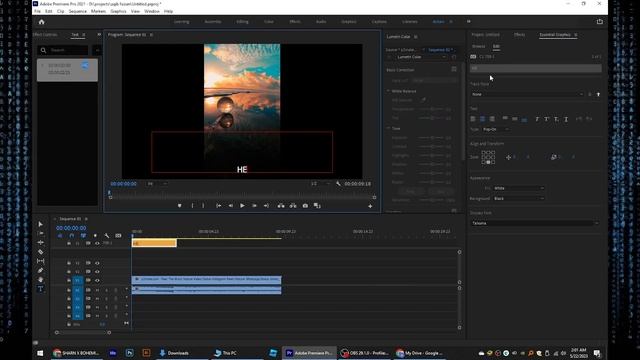The width and height of the screenshot is (640, 360).
Task: Open the program monitor button editor plus
Action: point(370,206)
